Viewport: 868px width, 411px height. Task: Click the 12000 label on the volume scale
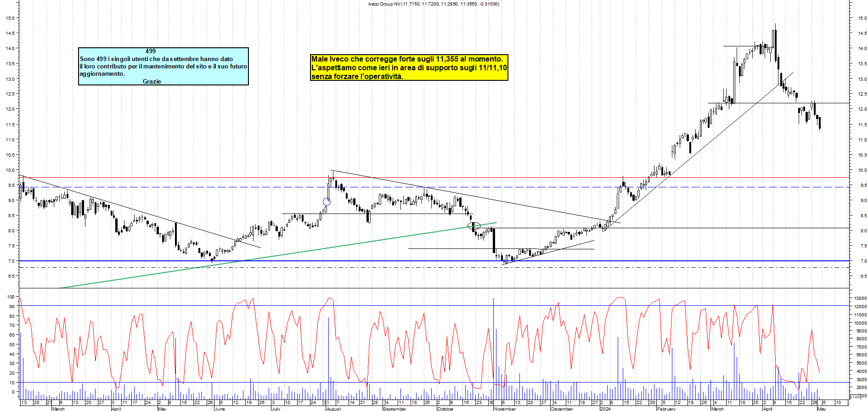(x=860, y=307)
